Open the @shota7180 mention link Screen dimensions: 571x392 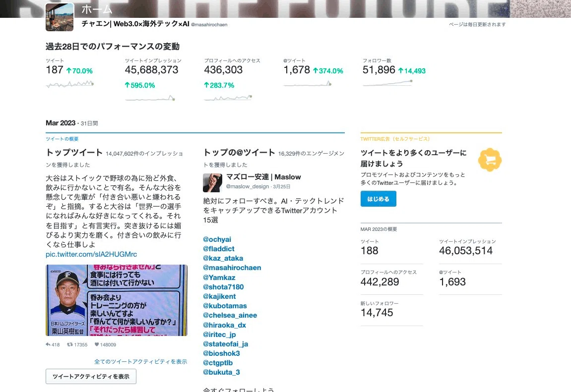pyautogui.click(x=223, y=287)
